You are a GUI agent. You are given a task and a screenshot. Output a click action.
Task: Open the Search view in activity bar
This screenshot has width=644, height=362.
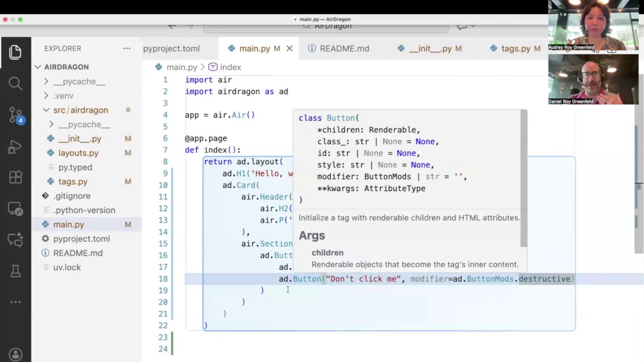[15, 83]
